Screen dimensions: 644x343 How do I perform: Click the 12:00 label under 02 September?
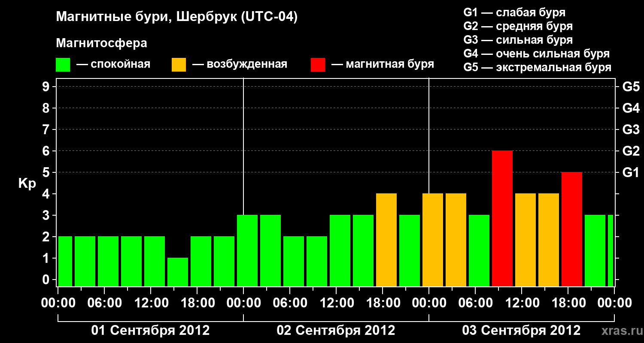click(x=336, y=303)
